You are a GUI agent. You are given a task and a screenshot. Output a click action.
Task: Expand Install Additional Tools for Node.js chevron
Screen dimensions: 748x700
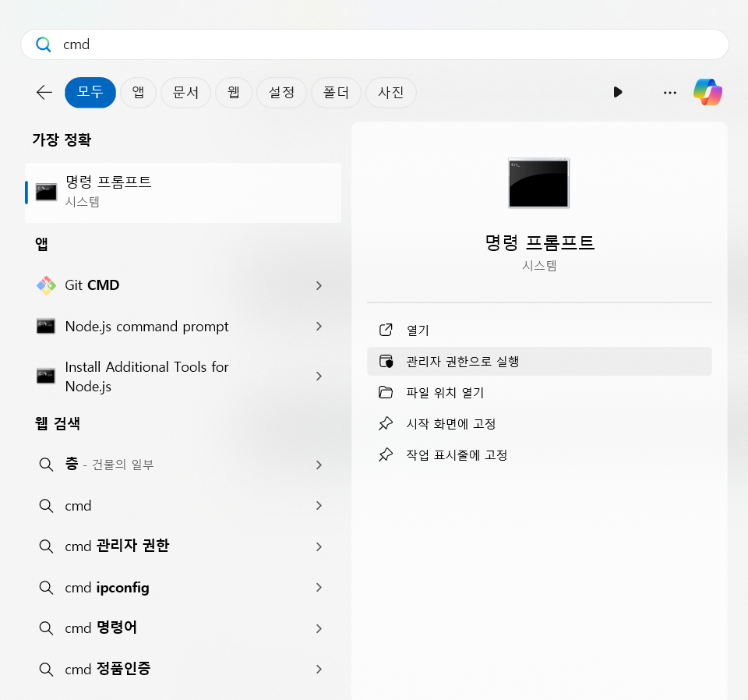319,376
